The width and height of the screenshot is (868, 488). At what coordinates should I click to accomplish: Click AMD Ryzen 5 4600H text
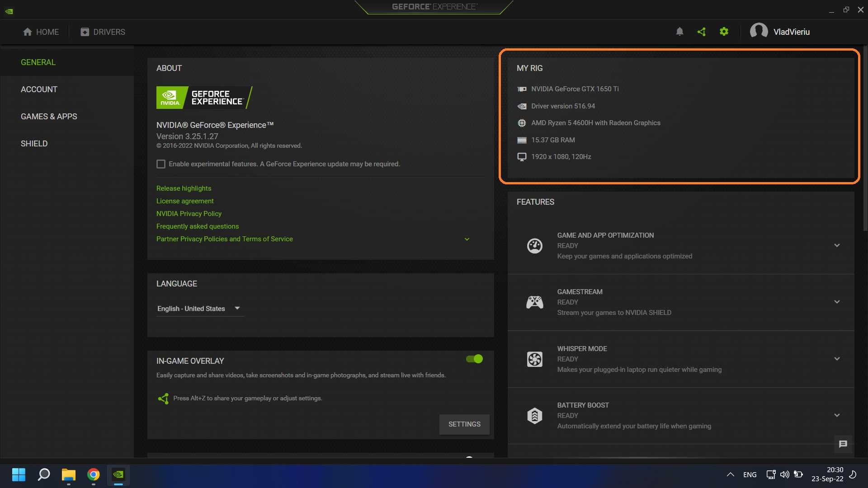pyautogui.click(x=595, y=123)
